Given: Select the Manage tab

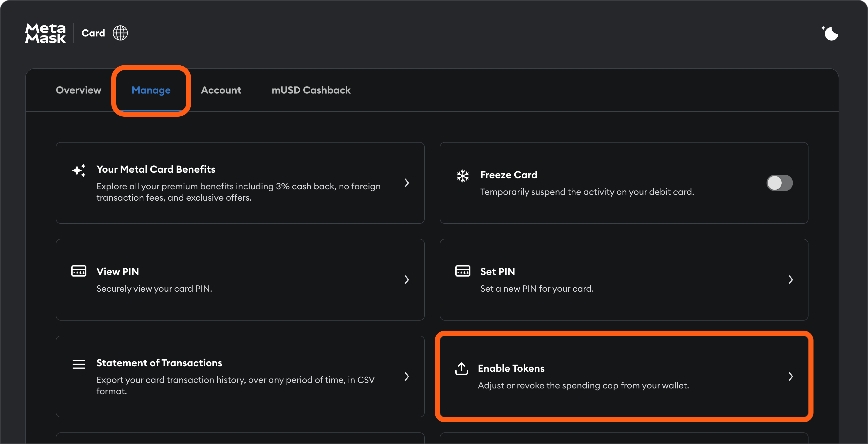Looking at the screenshot, I should click(x=151, y=90).
